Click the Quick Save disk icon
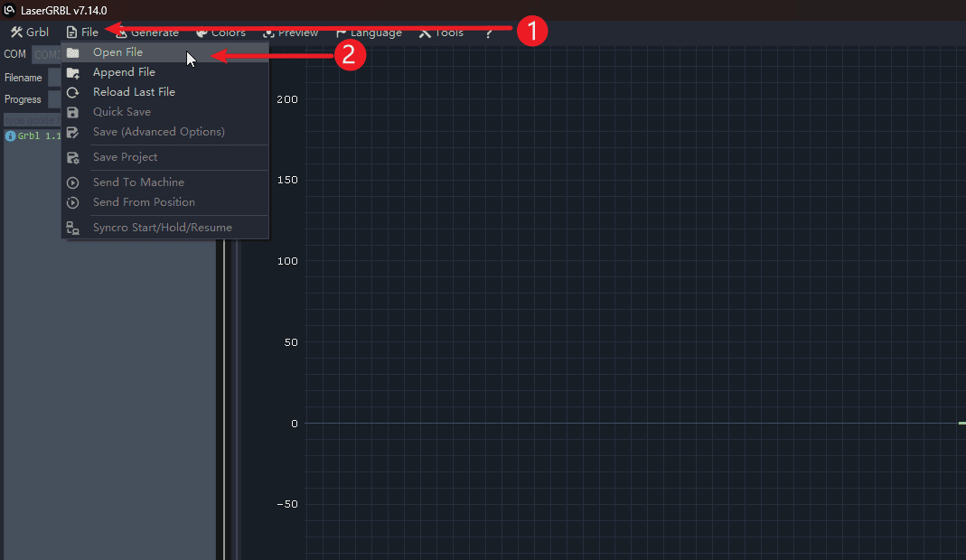 pyautogui.click(x=73, y=112)
